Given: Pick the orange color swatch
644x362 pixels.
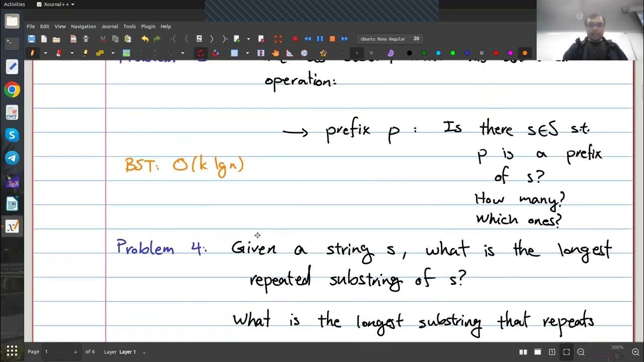Looking at the screenshot, I should (525, 53).
